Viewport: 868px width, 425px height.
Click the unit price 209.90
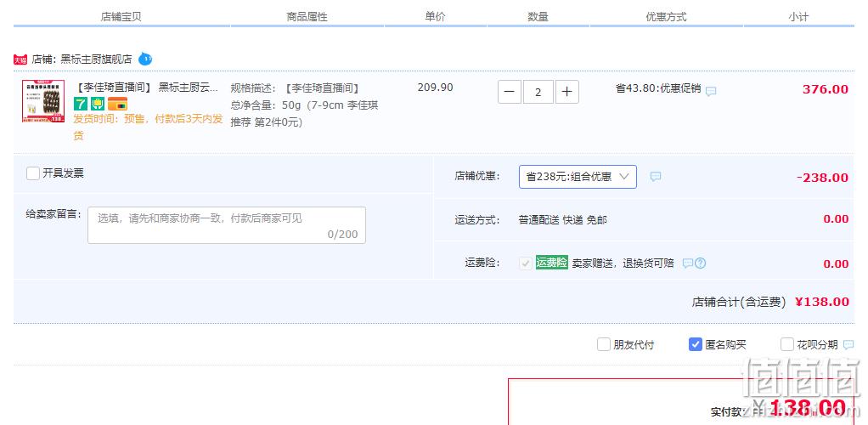[435, 88]
